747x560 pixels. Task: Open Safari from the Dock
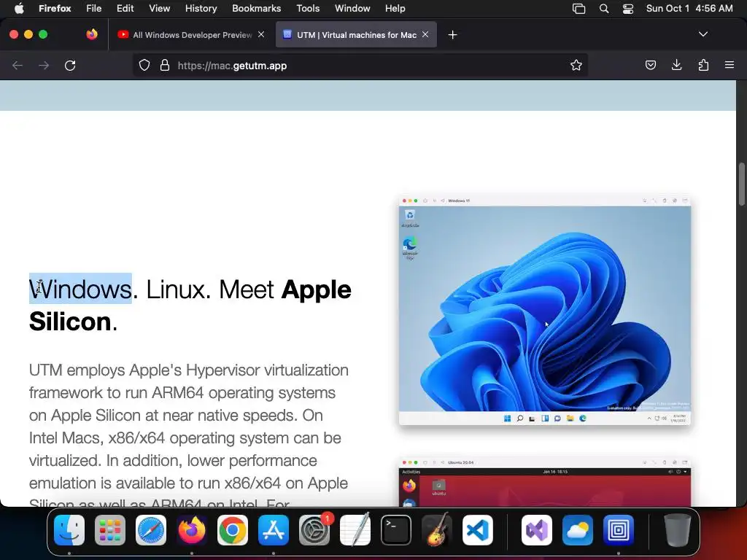(x=151, y=530)
